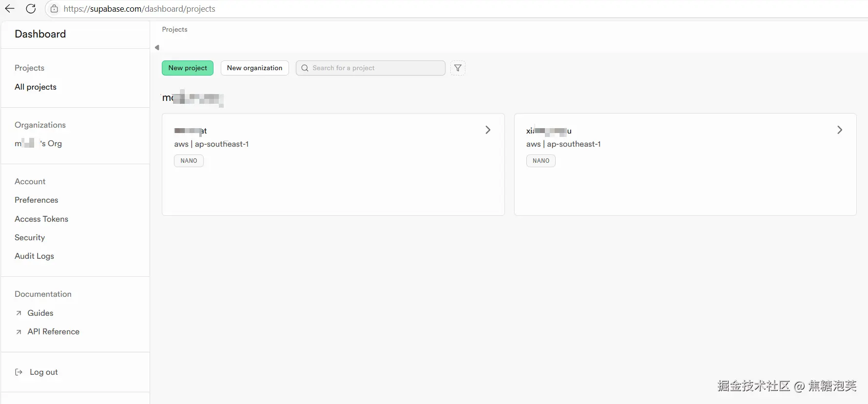Click the Dashboard heading
This screenshot has width=868, height=404.
pyautogui.click(x=40, y=34)
